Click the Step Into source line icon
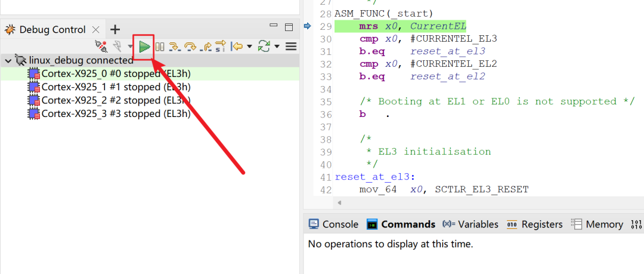 coord(174,46)
